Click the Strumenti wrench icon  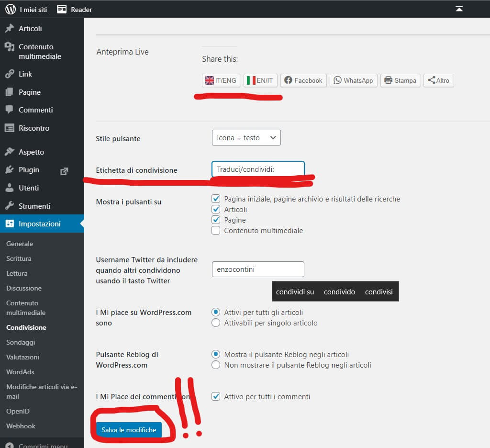[x=9, y=206]
